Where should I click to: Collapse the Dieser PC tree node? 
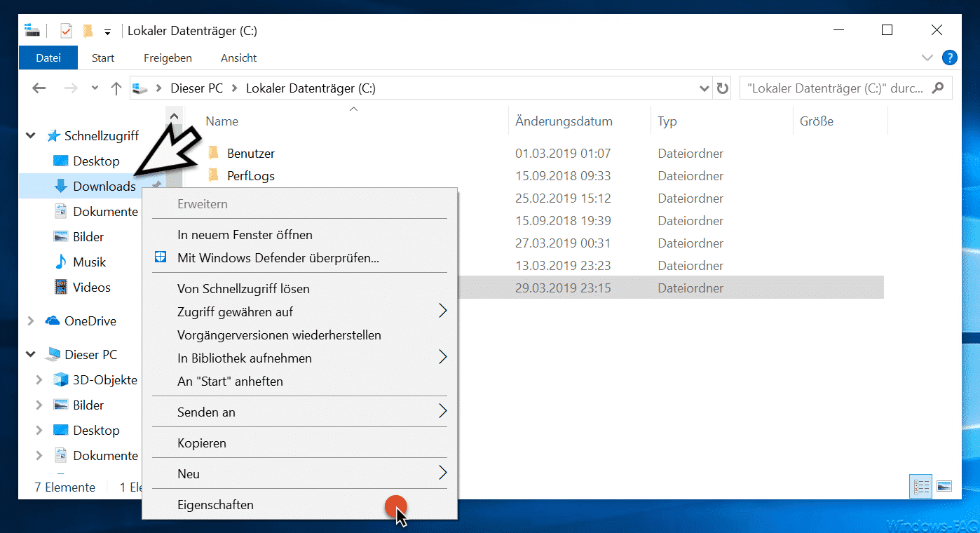[31, 354]
